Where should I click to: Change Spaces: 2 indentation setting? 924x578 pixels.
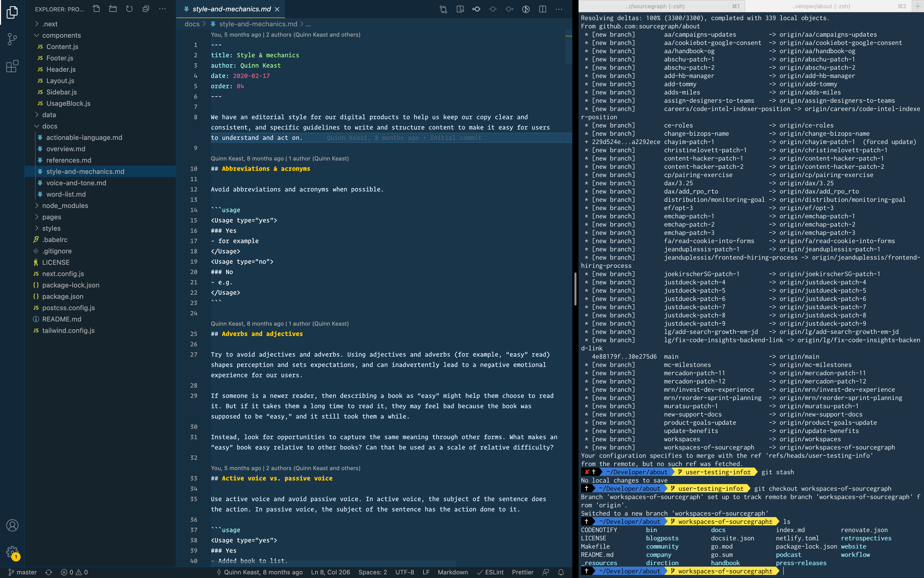[x=372, y=572]
